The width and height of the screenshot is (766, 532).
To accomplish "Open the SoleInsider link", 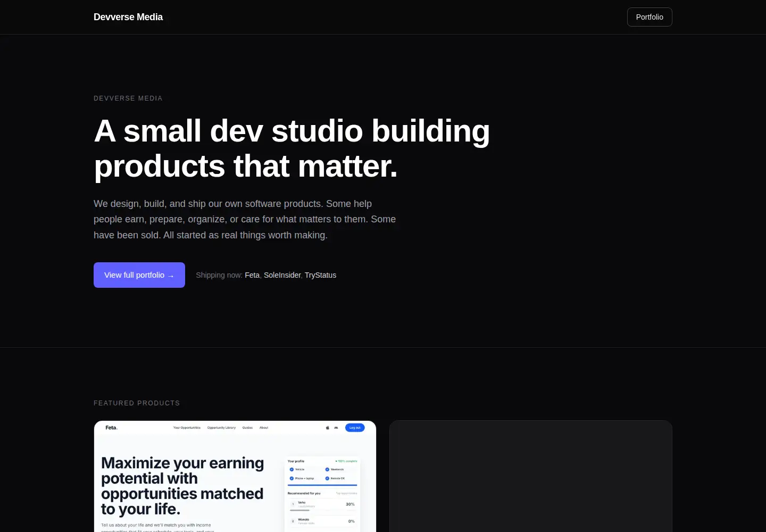I will coord(282,275).
